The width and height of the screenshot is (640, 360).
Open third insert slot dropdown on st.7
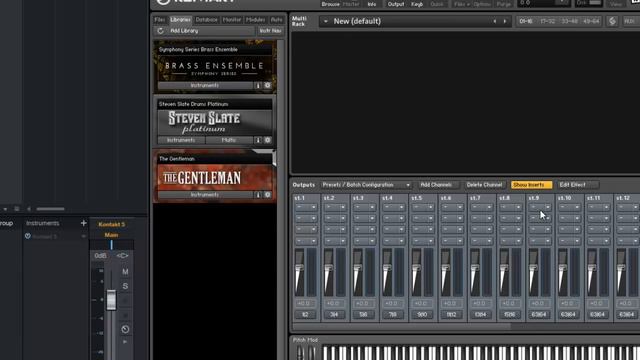[x=481, y=229]
